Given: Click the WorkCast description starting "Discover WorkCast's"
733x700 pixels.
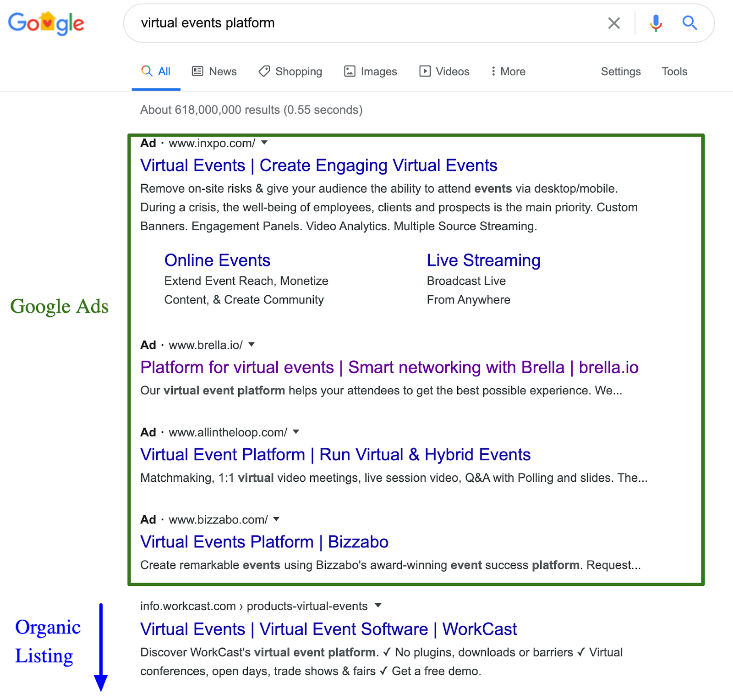Looking at the screenshot, I should [x=382, y=662].
